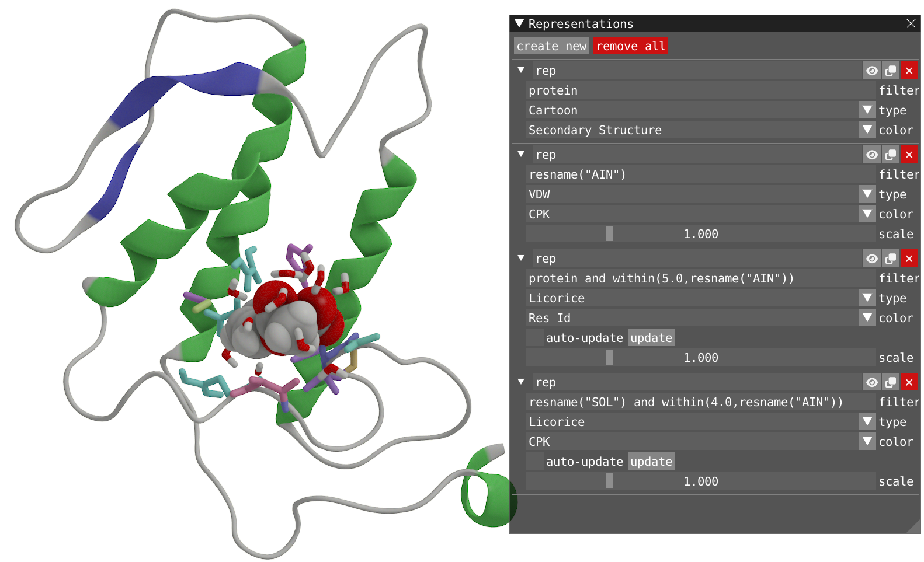This screenshot has height=562, width=924.
Task: Edit the protein and within(5.0) filter field
Action: click(x=700, y=278)
